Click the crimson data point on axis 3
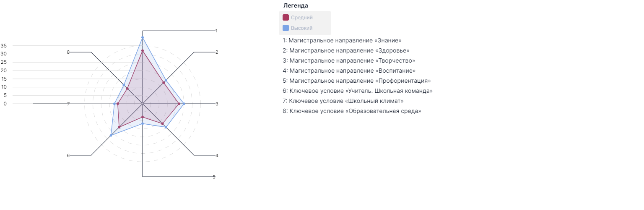This screenshot has width=644, height=210. click(179, 104)
